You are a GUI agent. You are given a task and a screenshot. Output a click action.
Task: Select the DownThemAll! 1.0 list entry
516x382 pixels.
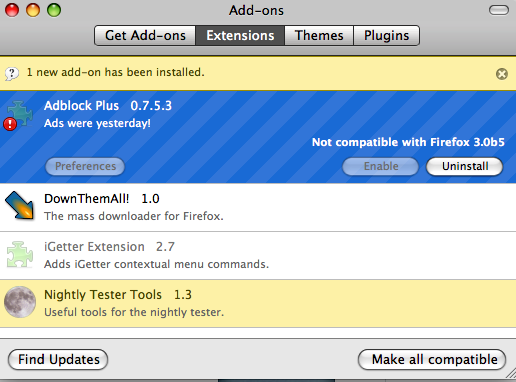[x=258, y=207]
